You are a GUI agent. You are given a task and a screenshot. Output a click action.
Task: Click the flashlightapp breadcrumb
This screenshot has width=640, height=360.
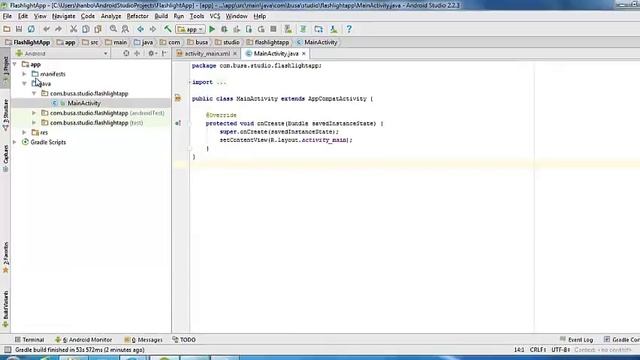[x=268, y=42]
